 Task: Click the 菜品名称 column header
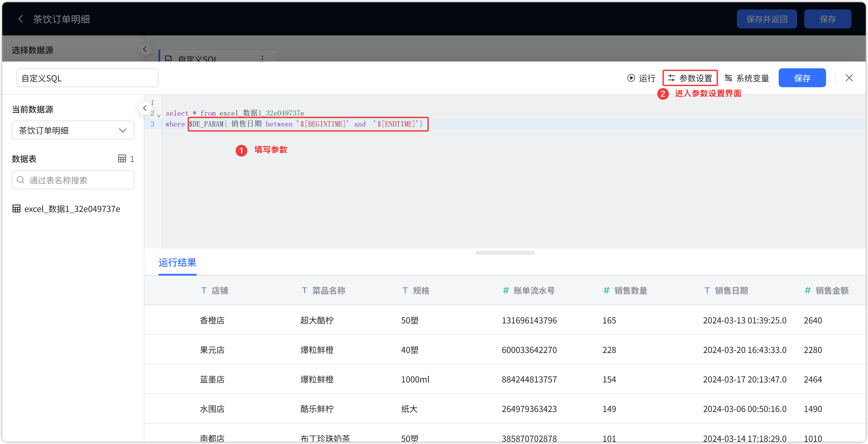pyautogui.click(x=329, y=290)
